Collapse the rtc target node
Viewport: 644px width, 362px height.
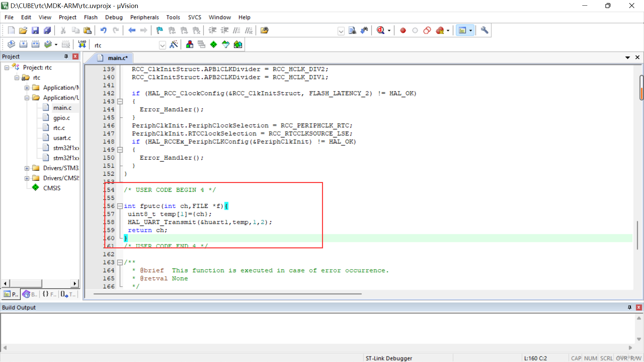[x=17, y=78]
